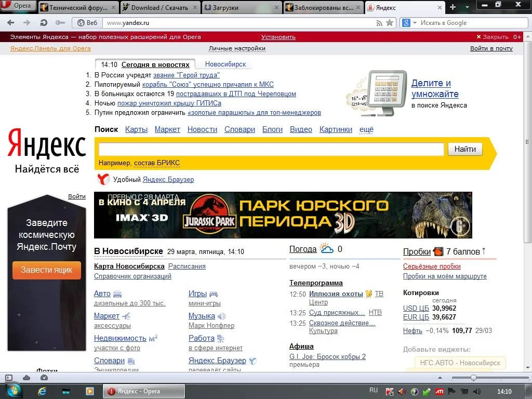The width and height of the screenshot is (532, 399).
Task: Click Войти в почту link
Action: pos(491,48)
